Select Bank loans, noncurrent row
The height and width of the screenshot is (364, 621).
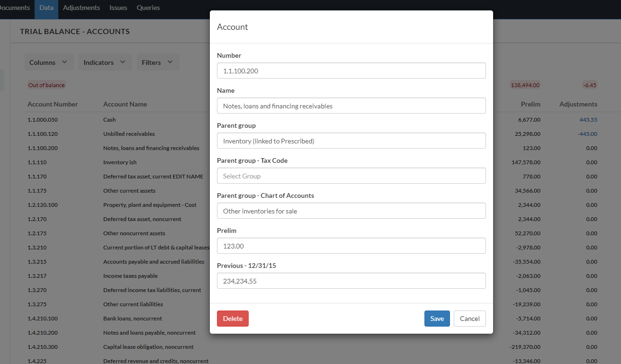133,319
